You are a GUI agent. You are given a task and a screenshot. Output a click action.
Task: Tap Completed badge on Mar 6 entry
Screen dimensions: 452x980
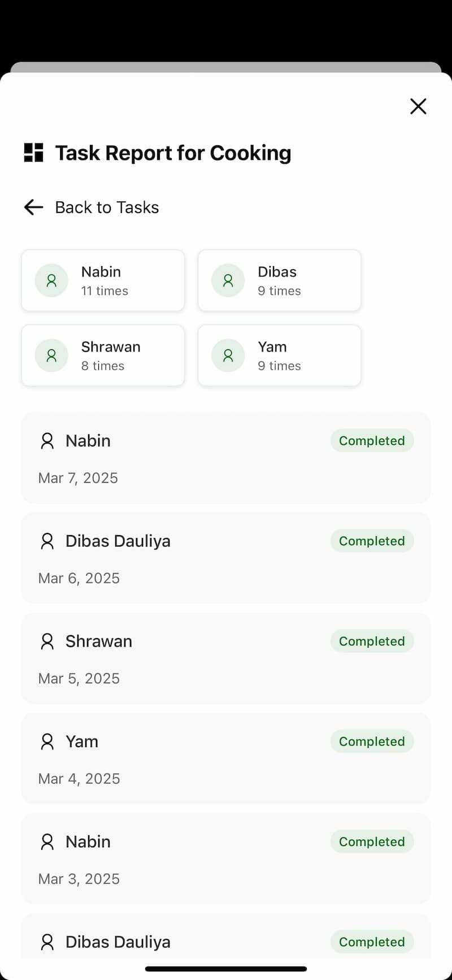[x=372, y=541]
